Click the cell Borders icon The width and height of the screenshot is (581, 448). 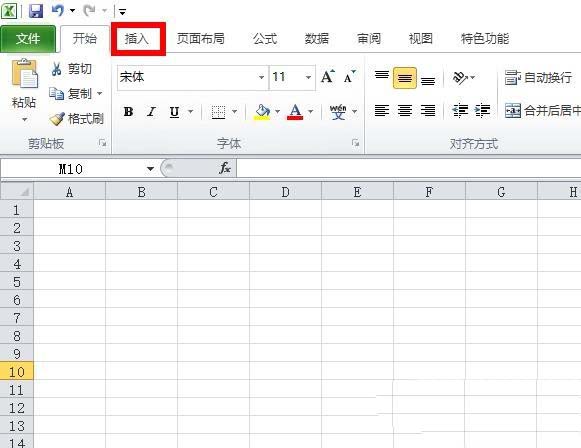218,112
